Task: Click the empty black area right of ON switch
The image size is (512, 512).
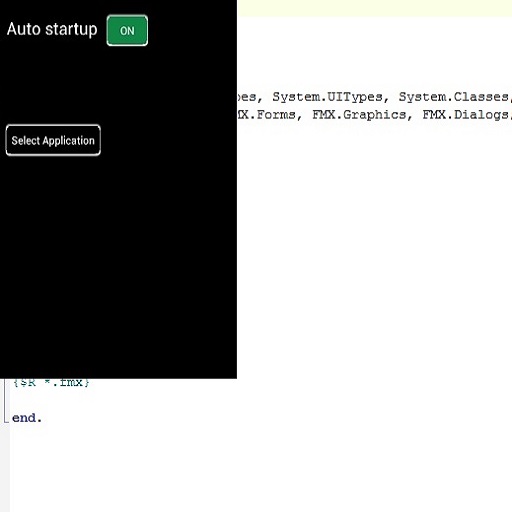Action: tap(192, 30)
